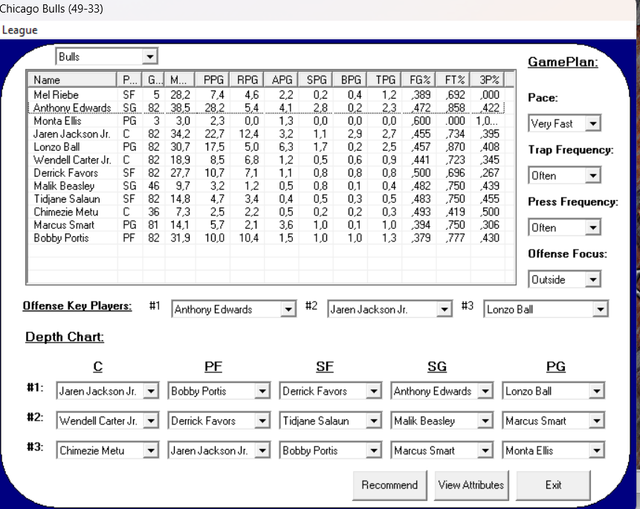Image resolution: width=640 pixels, height=509 pixels.
Task: Select the Jaren Jackson Jr. row in table
Action: (x=267, y=134)
